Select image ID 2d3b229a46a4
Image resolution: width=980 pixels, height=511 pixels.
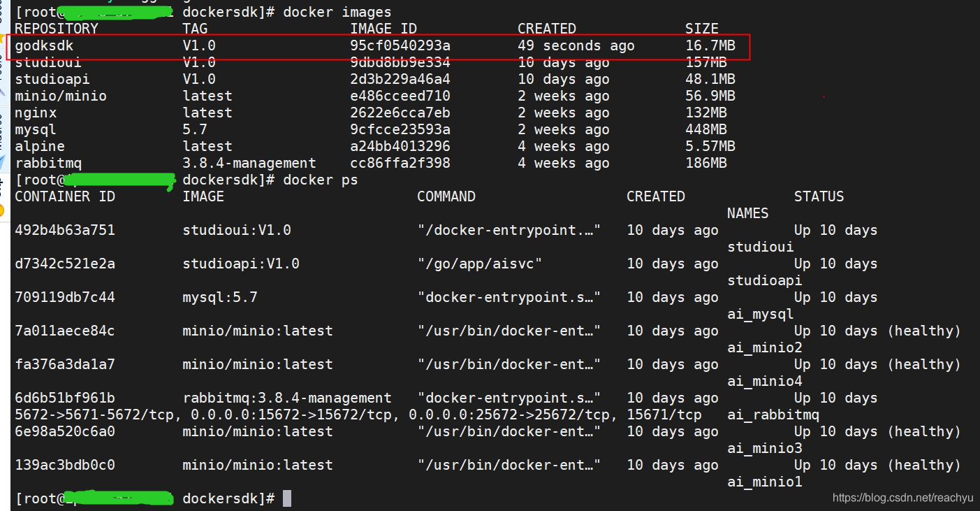pyautogui.click(x=400, y=79)
